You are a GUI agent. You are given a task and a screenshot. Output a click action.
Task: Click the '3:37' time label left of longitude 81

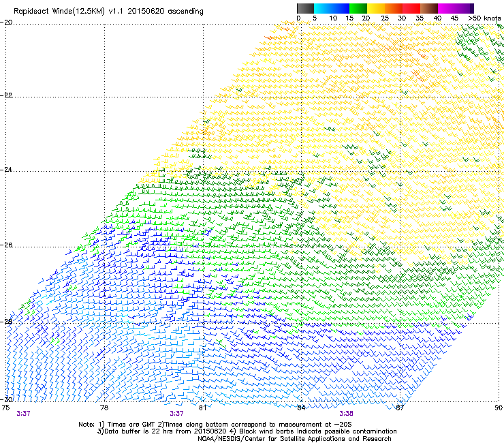177,414
